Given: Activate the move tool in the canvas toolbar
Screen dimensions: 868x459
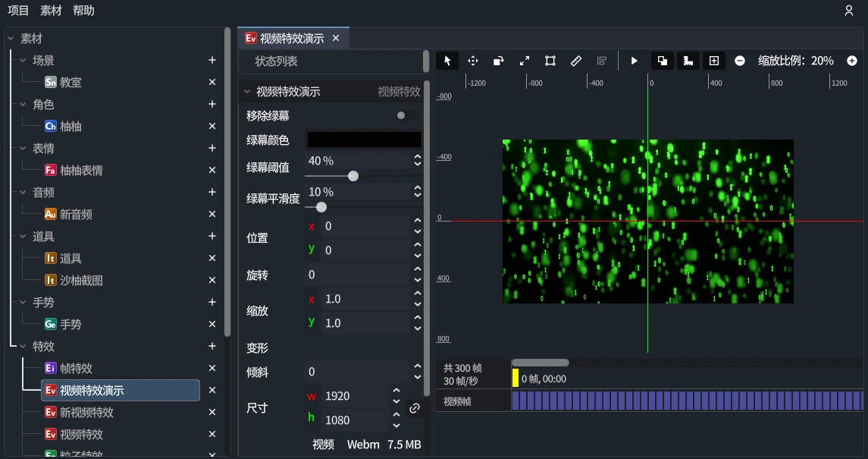Looking at the screenshot, I should click(x=473, y=61).
